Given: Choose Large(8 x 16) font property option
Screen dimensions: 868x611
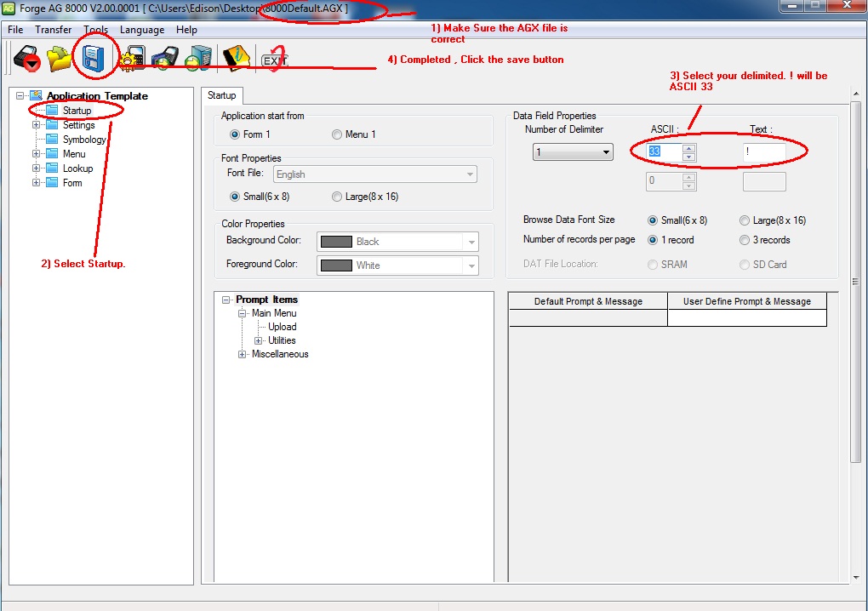Looking at the screenshot, I should pos(337,197).
